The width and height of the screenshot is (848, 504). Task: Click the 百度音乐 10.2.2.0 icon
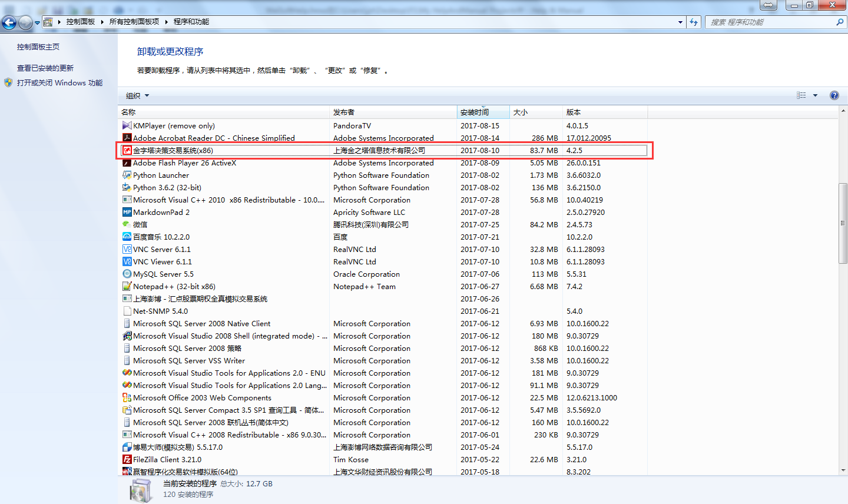coord(127,237)
